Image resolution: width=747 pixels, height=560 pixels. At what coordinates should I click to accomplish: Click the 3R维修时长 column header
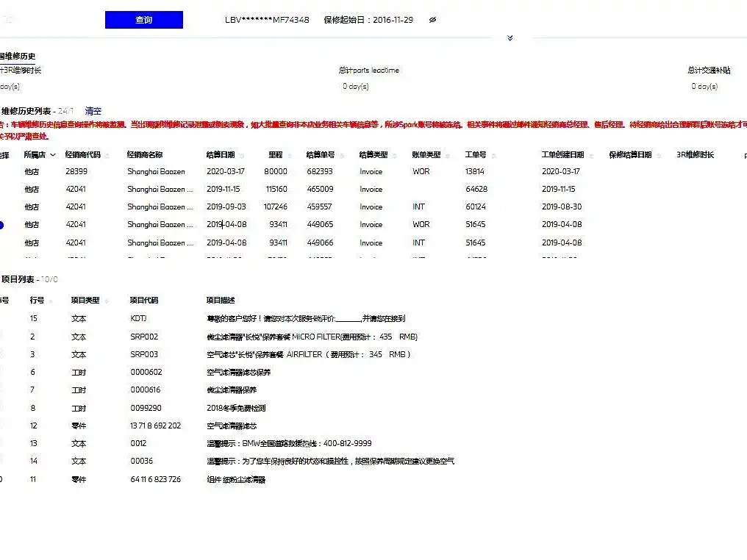(695, 155)
